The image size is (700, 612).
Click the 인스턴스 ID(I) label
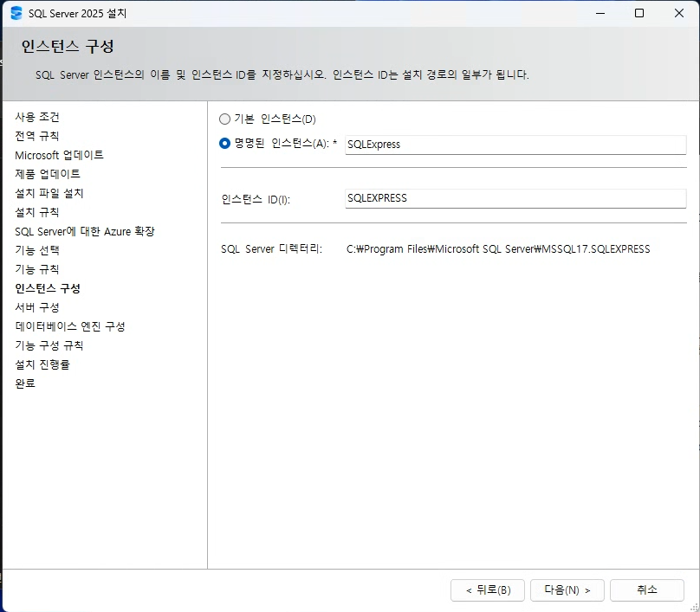(256, 199)
